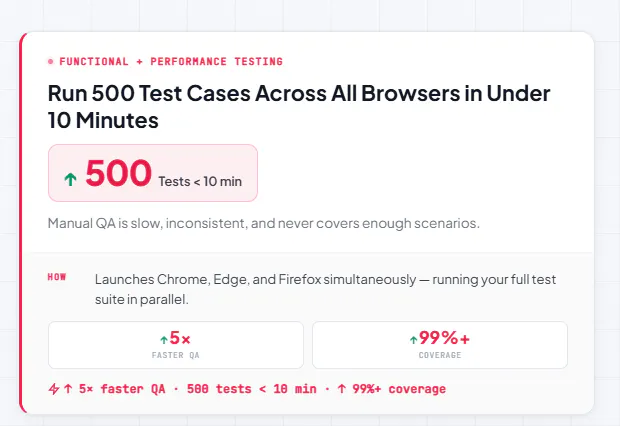The image size is (620, 426).
Task: Click the 'Launches Chrome, Edge, and Firefox' paragraph
Action: (325, 289)
